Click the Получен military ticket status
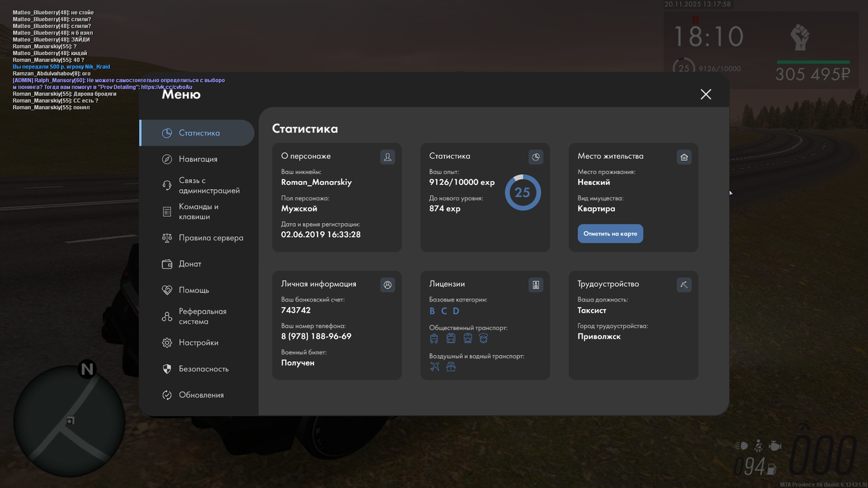868x488 pixels. click(298, 363)
